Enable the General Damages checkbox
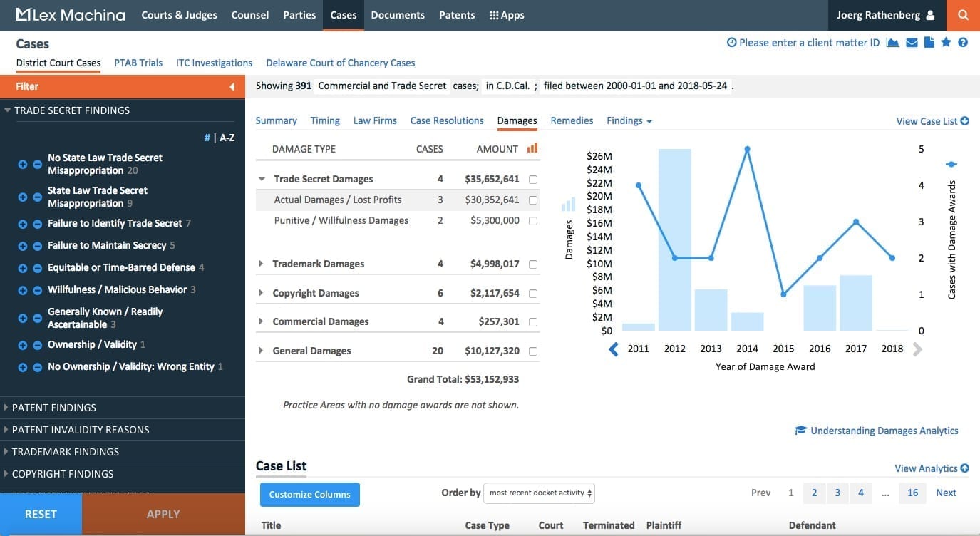Screen dimensions: 980x536 tap(533, 351)
